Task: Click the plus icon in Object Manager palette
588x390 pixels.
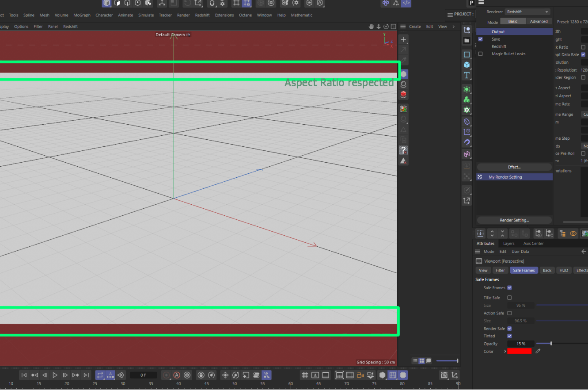Action: pos(403,39)
